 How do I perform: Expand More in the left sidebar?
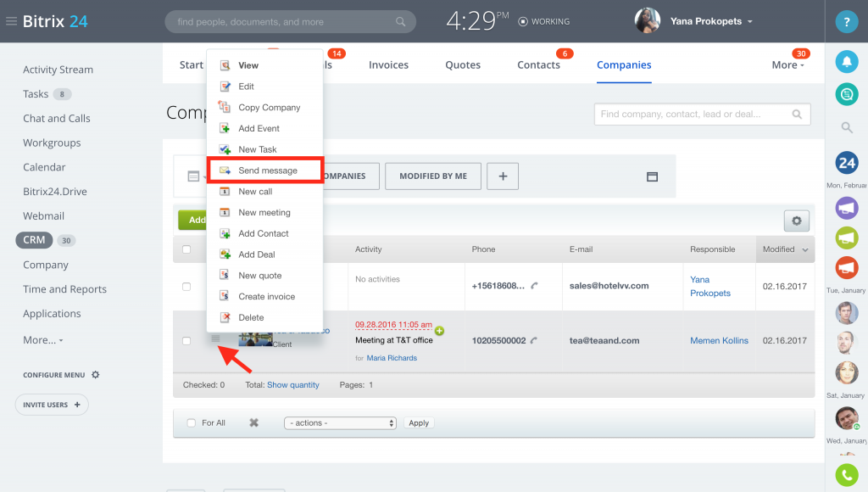point(43,340)
